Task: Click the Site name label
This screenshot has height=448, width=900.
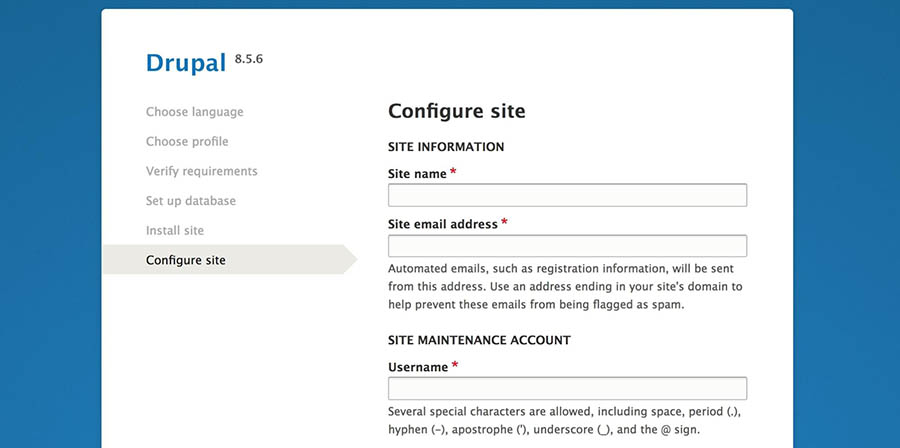Action: click(x=417, y=174)
